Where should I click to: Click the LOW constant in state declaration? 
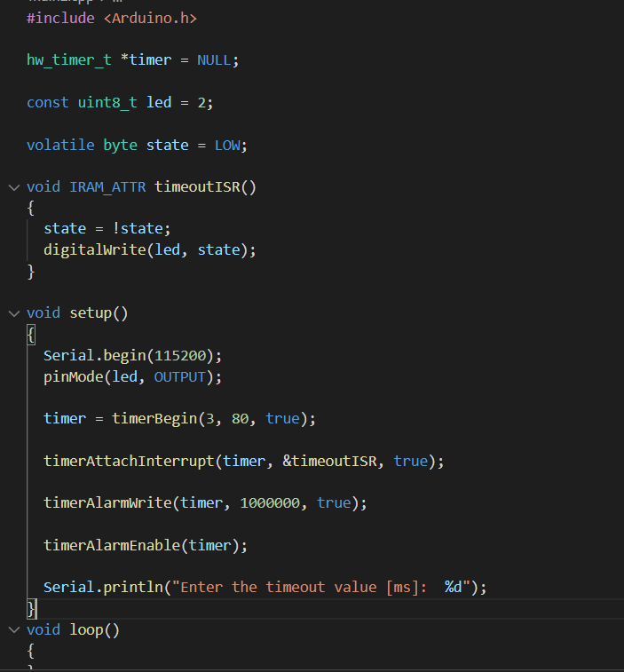(227, 146)
